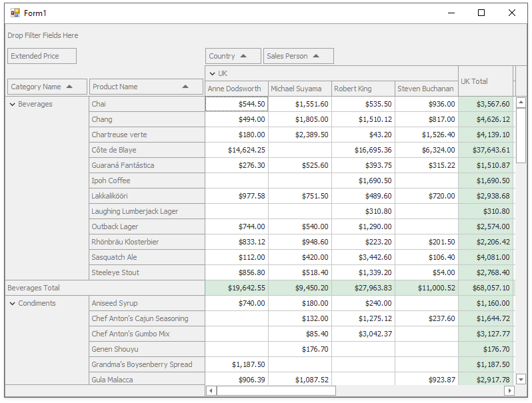This screenshot has width=532, height=403.
Task: Select the Gula Malacca row header
Action: [x=147, y=379]
